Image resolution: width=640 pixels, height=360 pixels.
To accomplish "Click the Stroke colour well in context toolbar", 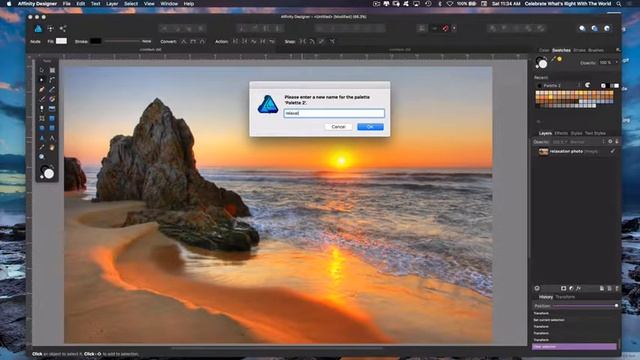I will pyautogui.click(x=96, y=41).
